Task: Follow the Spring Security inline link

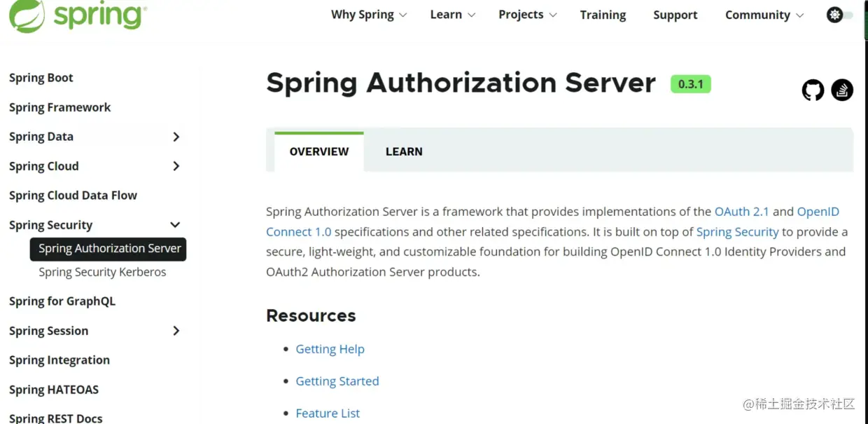Action: [x=737, y=232]
